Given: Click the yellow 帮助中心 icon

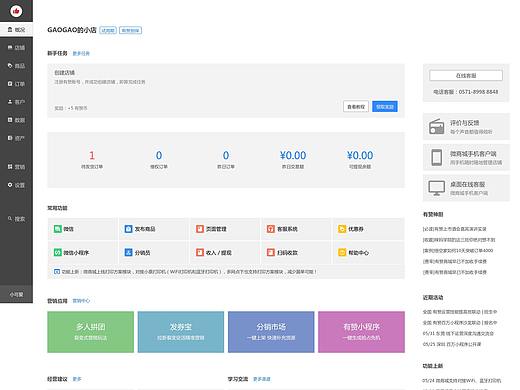Looking at the screenshot, I should 342,252.
